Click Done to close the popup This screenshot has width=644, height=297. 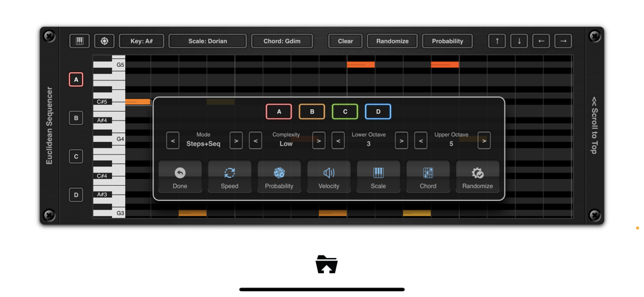click(x=180, y=176)
